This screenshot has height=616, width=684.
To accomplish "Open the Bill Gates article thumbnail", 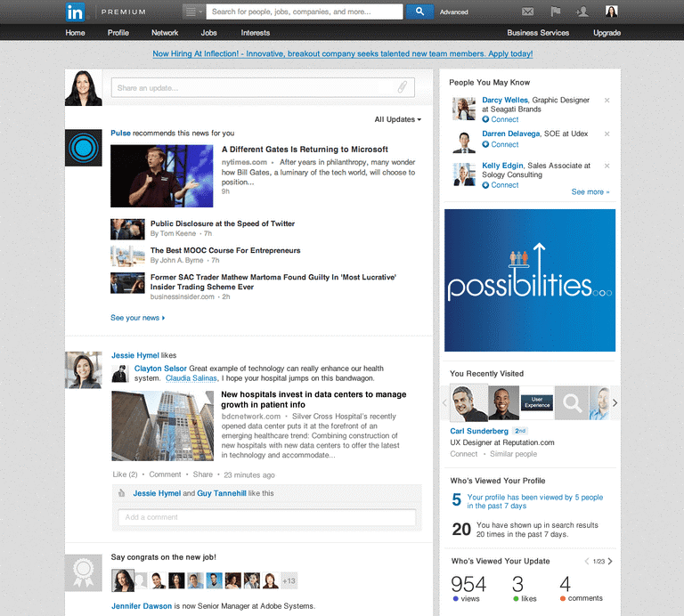I will (161, 176).
